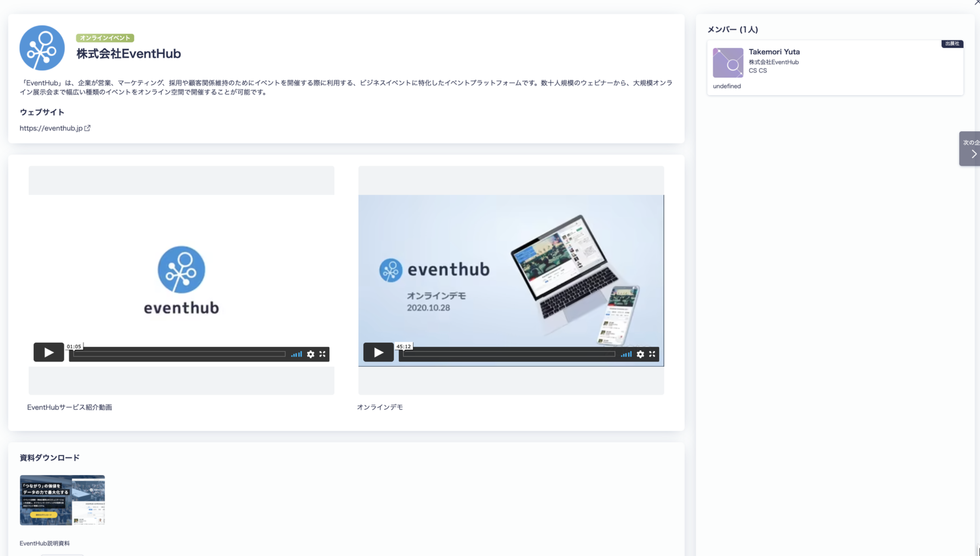Open the EventHub説明資料 thumbnail
The image size is (980, 556).
(62, 500)
